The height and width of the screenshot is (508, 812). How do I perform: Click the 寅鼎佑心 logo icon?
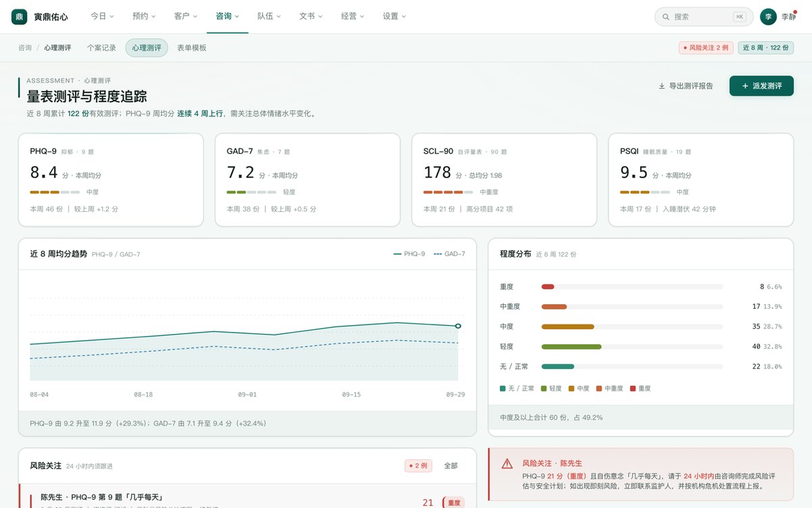[x=20, y=17]
